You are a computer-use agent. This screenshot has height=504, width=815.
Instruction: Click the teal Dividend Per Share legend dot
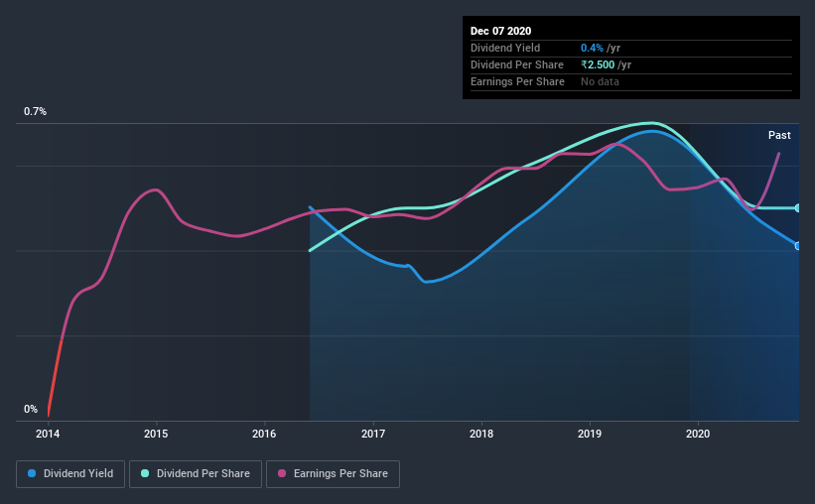[x=145, y=473]
